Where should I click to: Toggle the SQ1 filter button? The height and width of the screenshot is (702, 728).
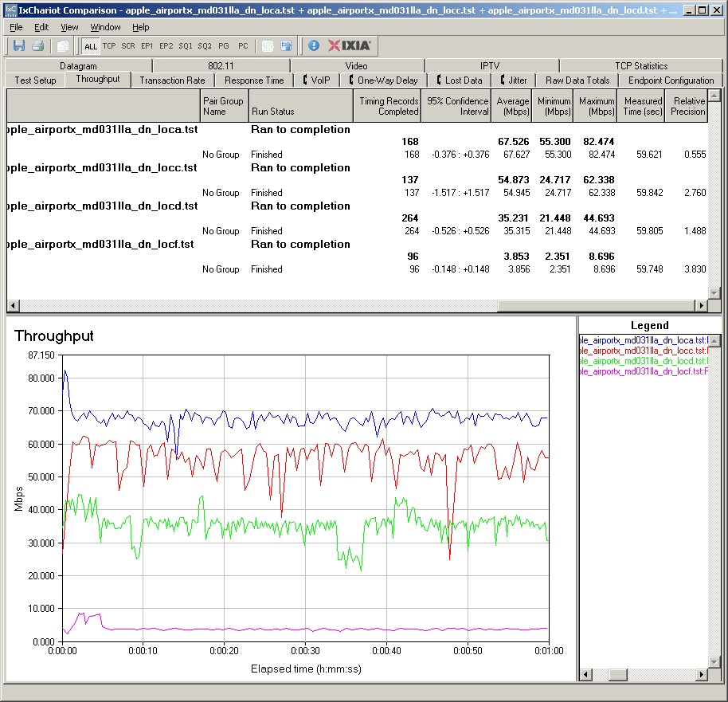[186, 46]
